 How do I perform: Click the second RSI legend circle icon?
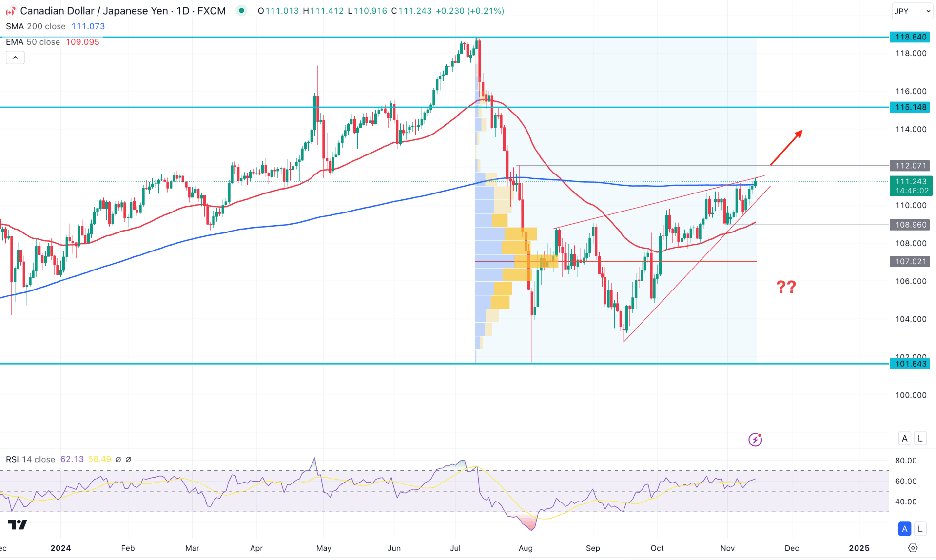point(128,459)
